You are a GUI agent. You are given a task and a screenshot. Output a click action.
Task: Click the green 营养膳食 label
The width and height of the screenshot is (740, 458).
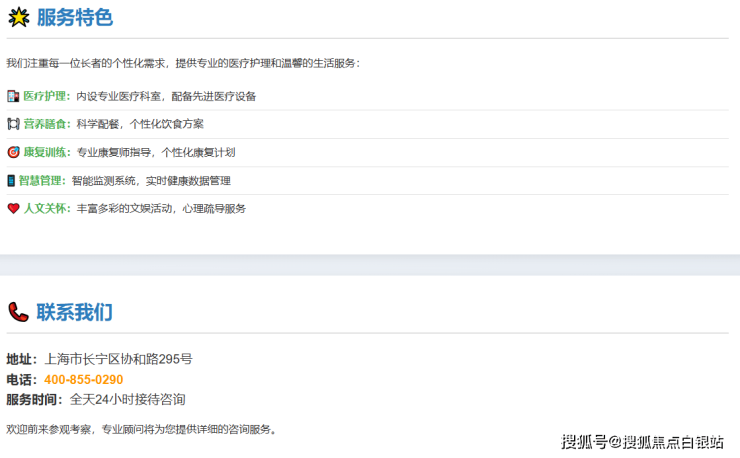(47, 124)
